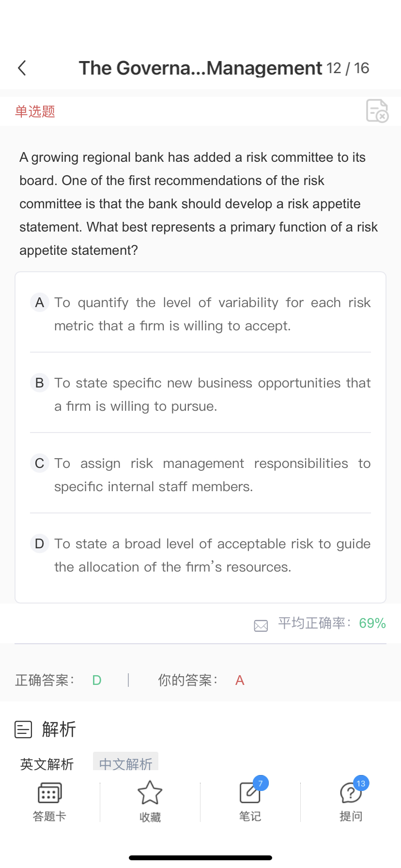Choose option D radio letter

pyautogui.click(x=40, y=544)
